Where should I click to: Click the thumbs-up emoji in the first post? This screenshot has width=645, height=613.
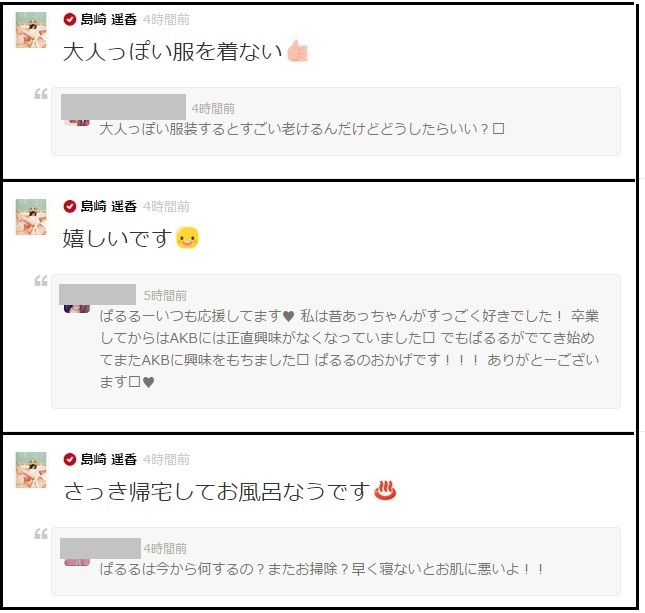297,51
